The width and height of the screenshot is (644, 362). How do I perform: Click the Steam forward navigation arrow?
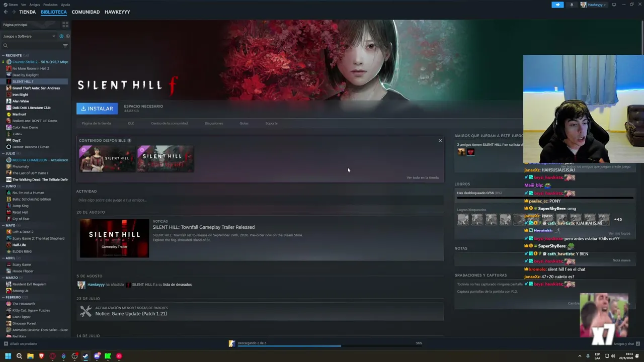point(13,12)
